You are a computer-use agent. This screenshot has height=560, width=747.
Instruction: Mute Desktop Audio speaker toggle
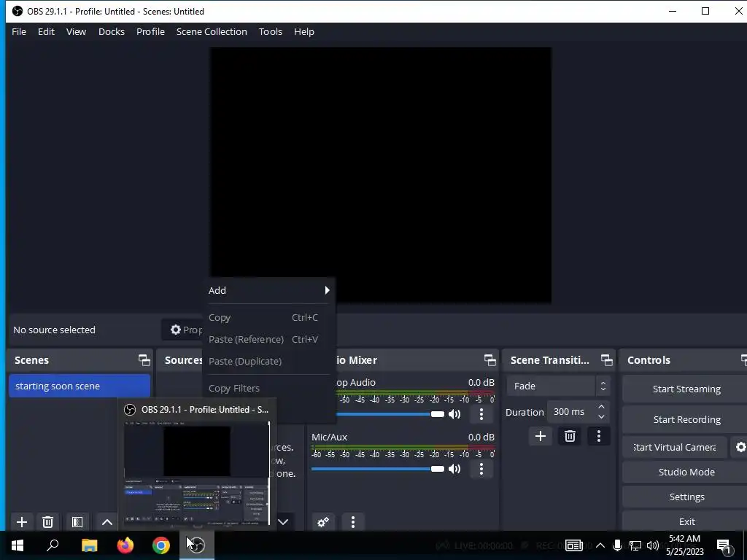454,414
